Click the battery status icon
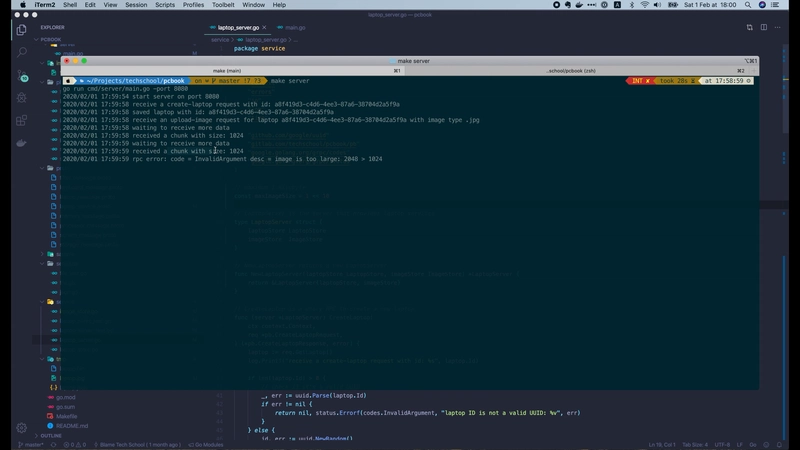The image size is (800, 450). click(x=673, y=5)
